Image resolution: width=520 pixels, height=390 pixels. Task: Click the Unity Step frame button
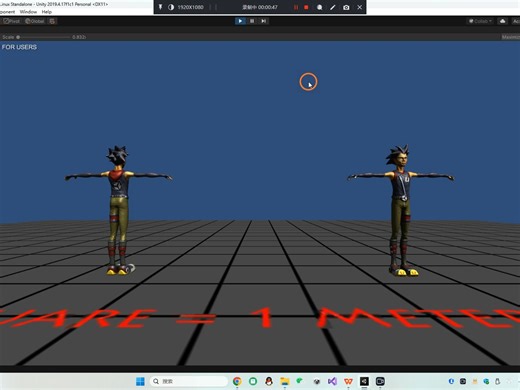point(264,21)
